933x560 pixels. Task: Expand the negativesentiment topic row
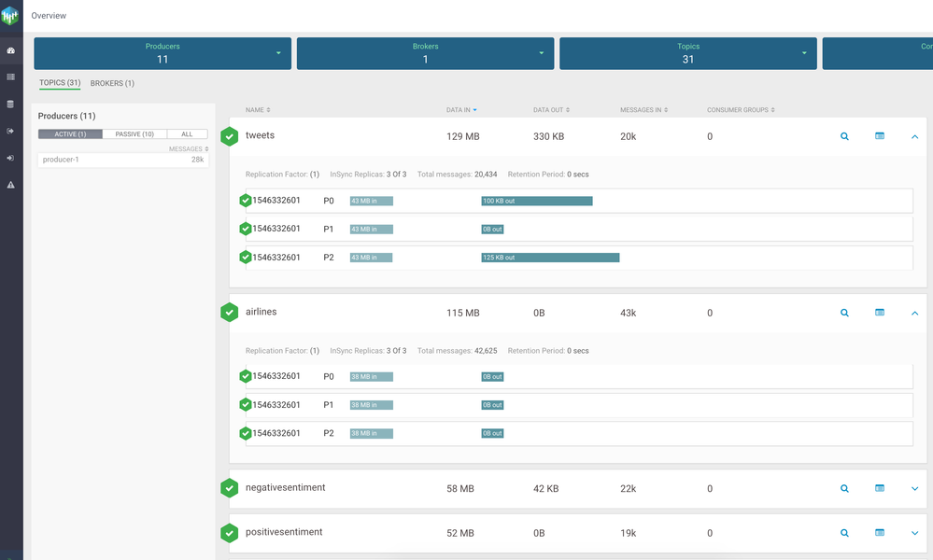(x=914, y=488)
